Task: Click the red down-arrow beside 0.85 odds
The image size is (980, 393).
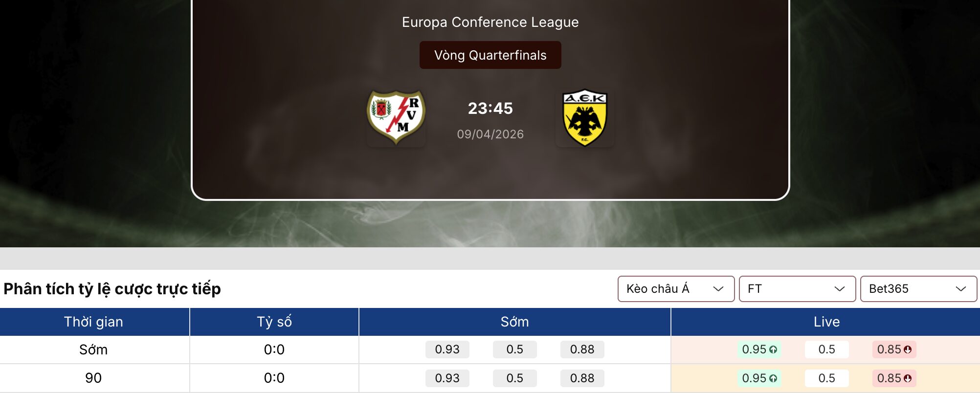Action: pyautogui.click(x=907, y=349)
